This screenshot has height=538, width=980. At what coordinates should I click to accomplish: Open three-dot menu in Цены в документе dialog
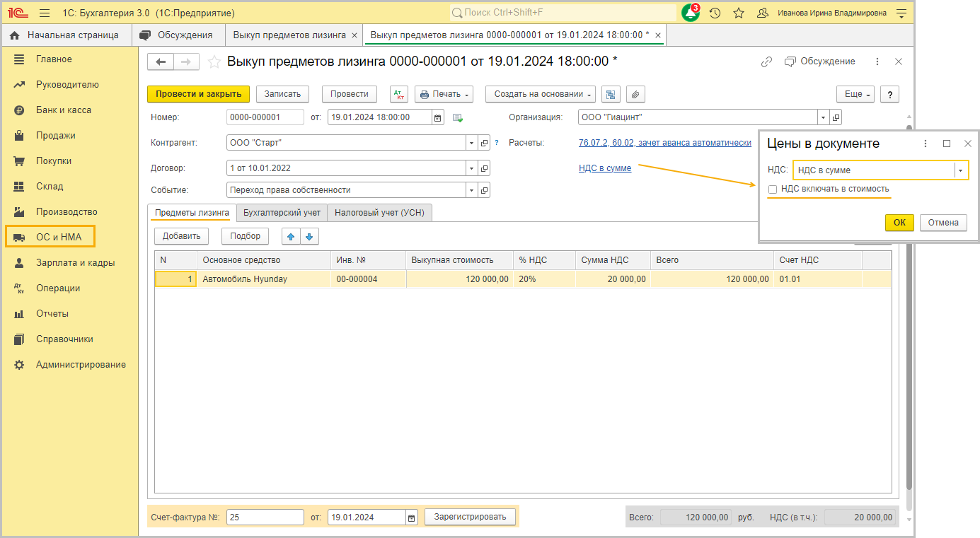pyautogui.click(x=926, y=144)
